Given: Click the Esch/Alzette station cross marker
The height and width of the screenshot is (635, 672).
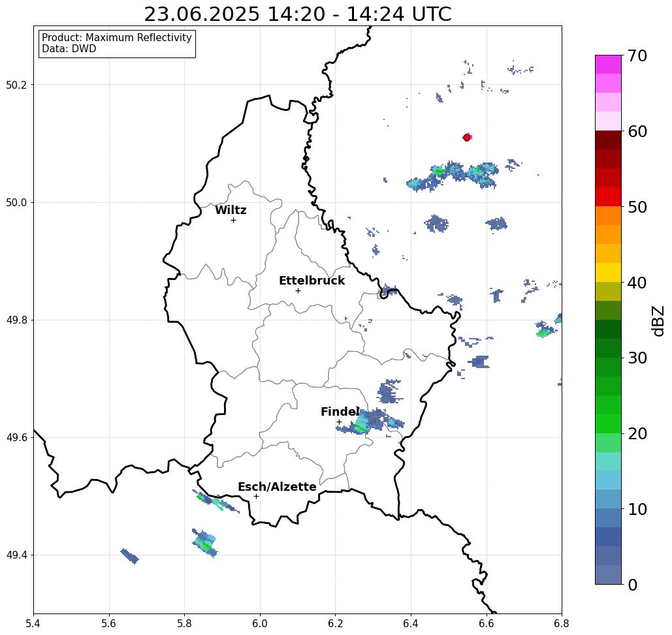Looking at the screenshot, I should point(256,496).
